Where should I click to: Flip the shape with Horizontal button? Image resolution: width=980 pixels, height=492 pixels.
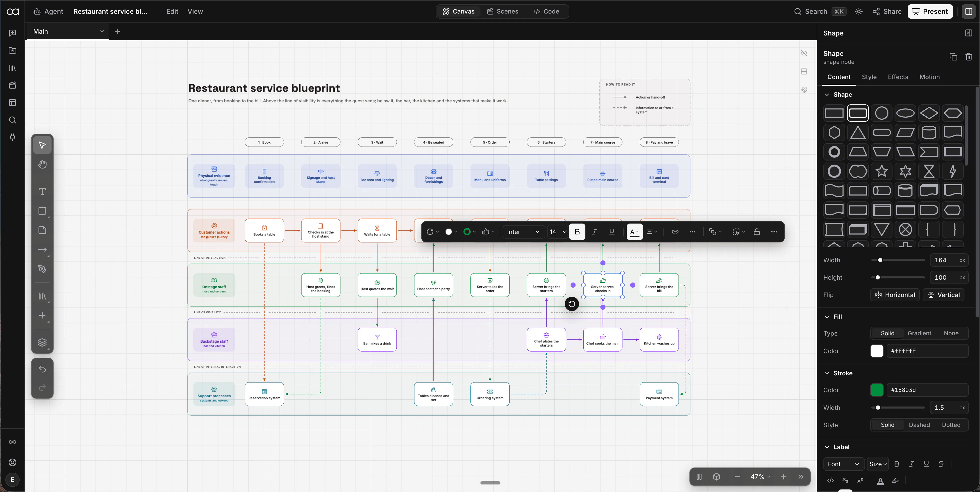pyautogui.click(x=895, y=295)
